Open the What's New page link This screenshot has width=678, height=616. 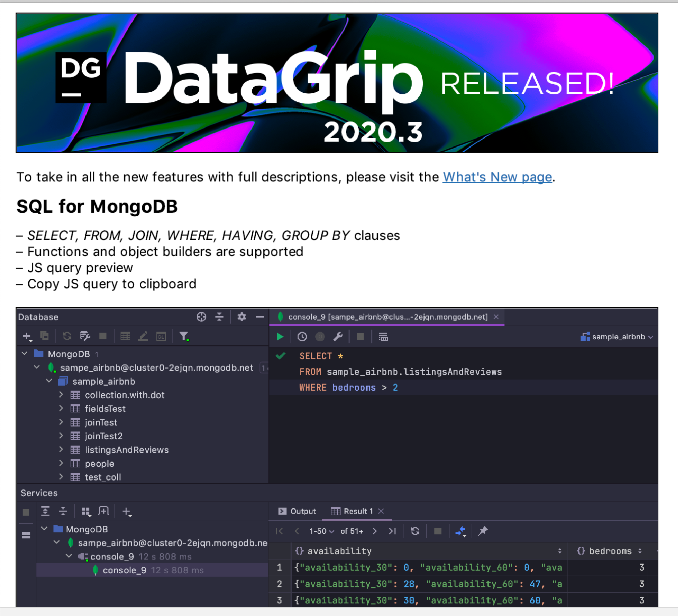coord(497,177)
